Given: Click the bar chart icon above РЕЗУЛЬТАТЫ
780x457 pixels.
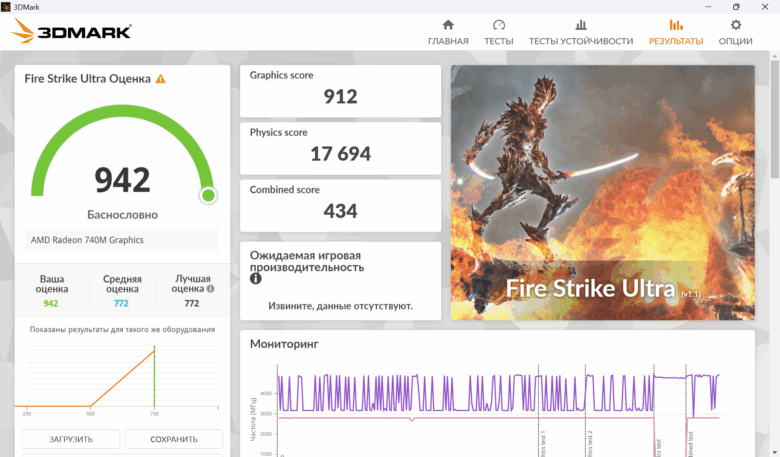Looking at the screenshot, I should pos(676,25).
